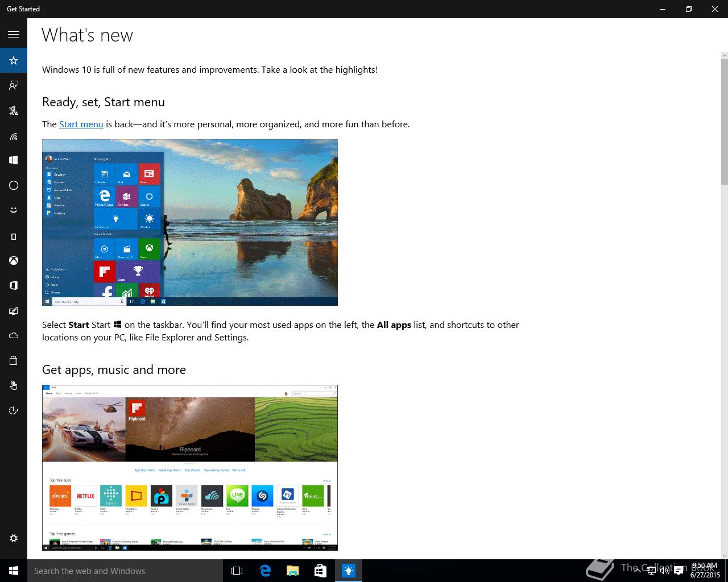Viewport: 728px width, 582px height.
Task: Click the Store app screenshot image
Action: click(x=190, y=468)
